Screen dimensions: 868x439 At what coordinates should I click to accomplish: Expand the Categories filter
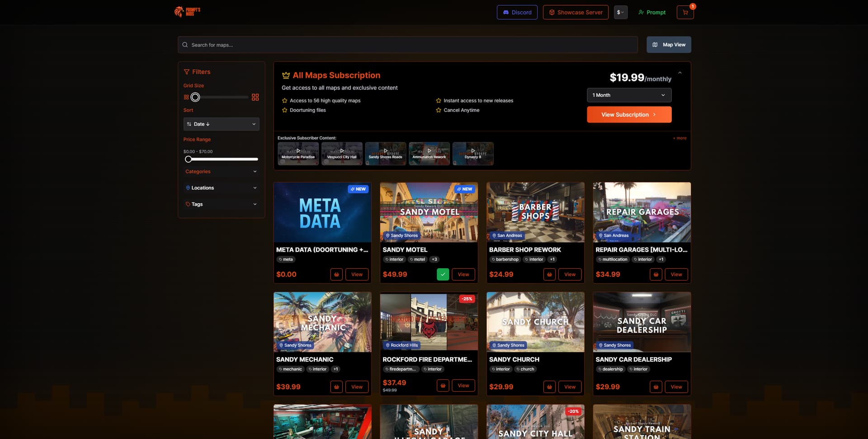click(222, 172)
